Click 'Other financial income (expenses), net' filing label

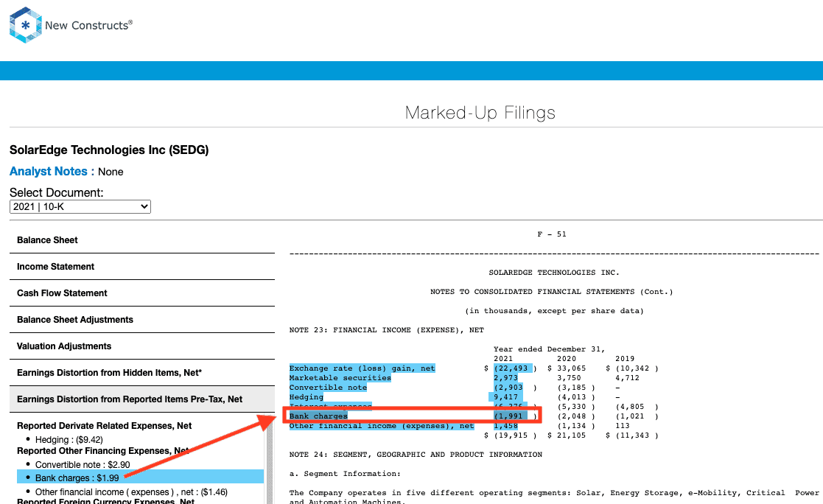(x=382, y=426)
